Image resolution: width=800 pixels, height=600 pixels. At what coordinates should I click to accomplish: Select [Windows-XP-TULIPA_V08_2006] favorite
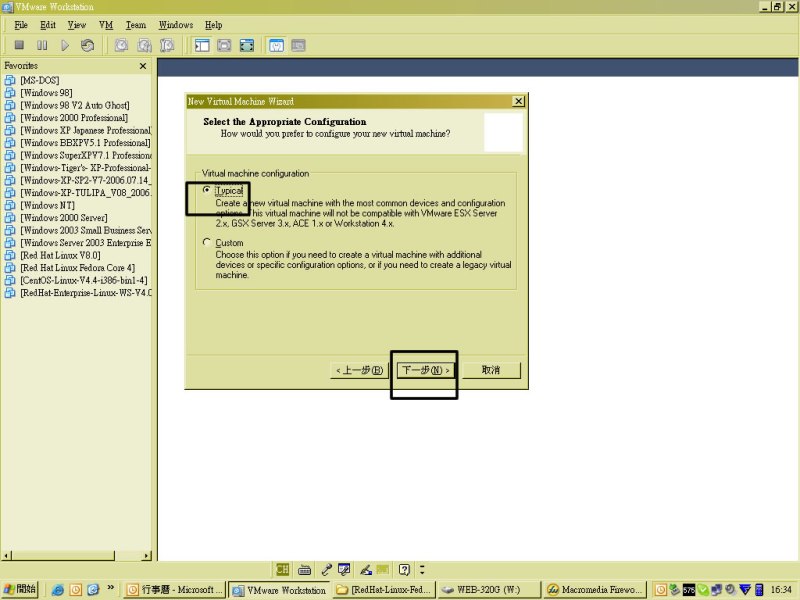tap(85, 193)
